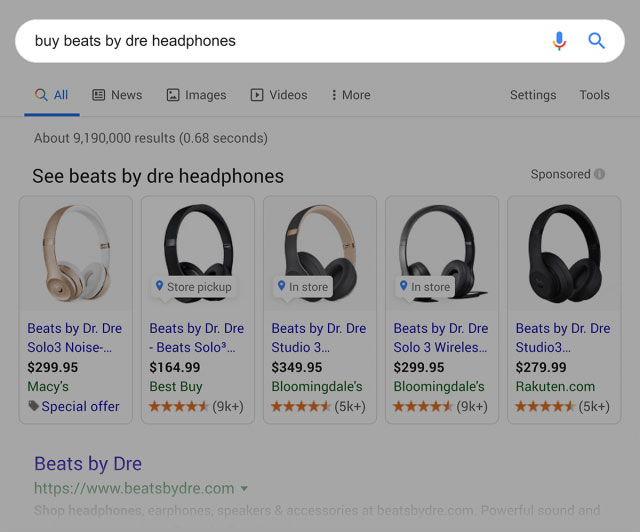This screenshot has height=532, width=640.
Task: Open Beats by Dr. Dre Solo 3 Wireless link
Action: 441,338
